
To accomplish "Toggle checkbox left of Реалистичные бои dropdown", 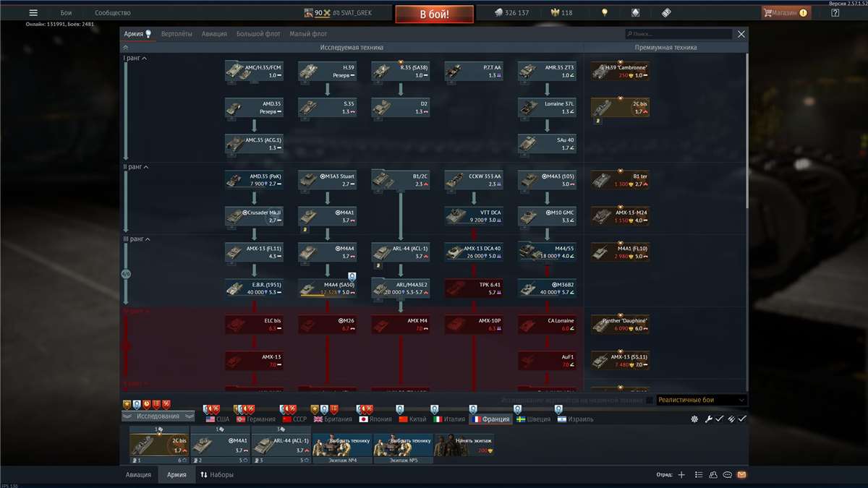I will [x=649, y=400].
